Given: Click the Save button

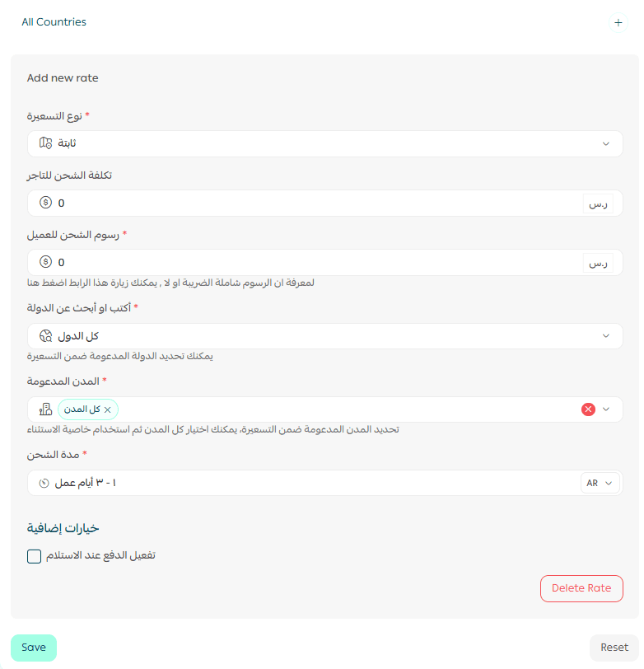Looking at the screenshot, I should coord(34,648).
